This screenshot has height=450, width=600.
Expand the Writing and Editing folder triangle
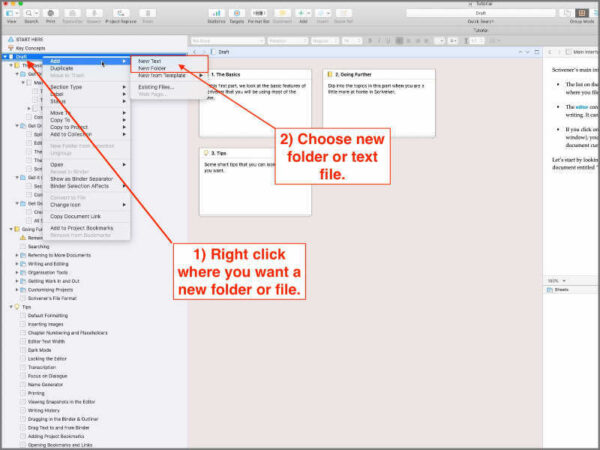17,264
